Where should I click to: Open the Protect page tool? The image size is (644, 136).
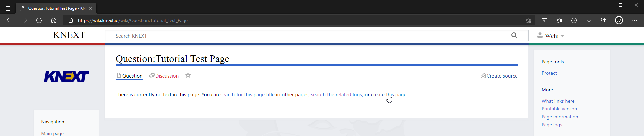coord(549,73)
